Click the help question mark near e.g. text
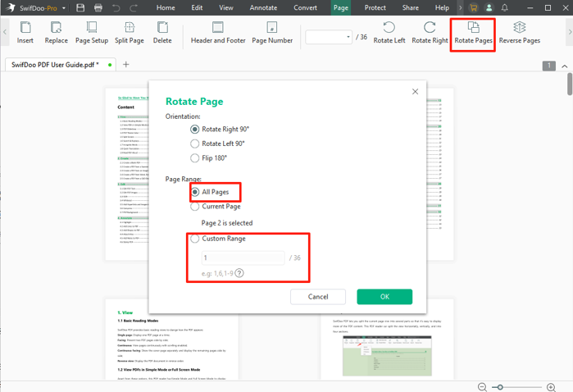The width and height of the screenshot is (573, 392). 239,273
